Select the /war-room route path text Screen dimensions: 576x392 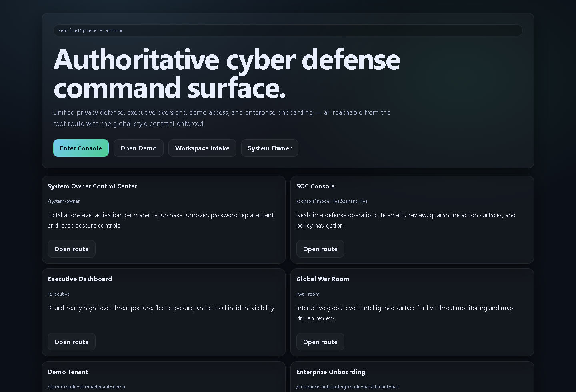[x=308, y=294]
